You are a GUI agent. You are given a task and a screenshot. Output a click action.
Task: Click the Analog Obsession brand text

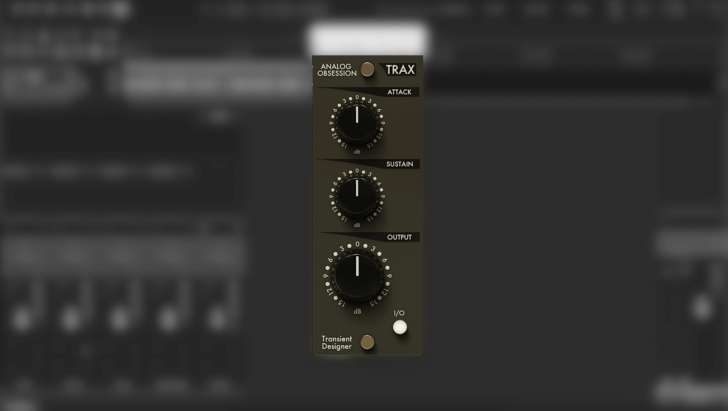pyautogui.click(x=337, y=70)
